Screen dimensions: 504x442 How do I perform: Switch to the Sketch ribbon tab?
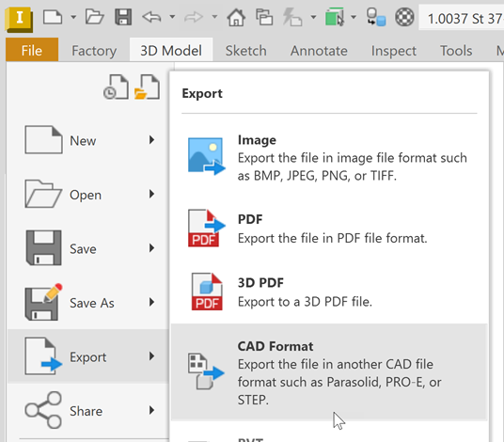[x=246, y=51]
